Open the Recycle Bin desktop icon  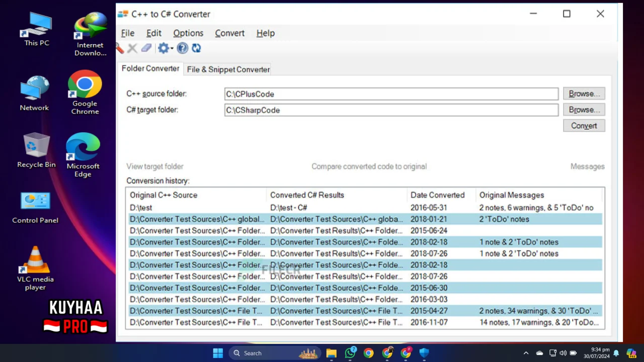pyautogui.click(x=36, y=151)
